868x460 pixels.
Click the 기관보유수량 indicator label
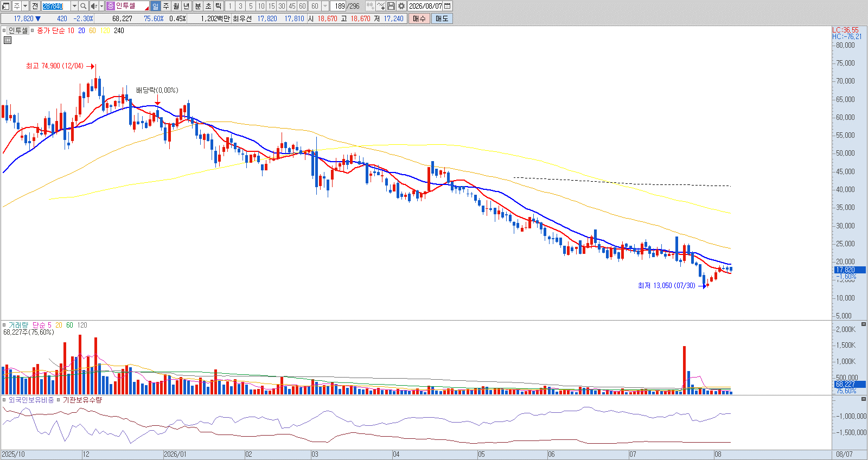click(82, 400)
